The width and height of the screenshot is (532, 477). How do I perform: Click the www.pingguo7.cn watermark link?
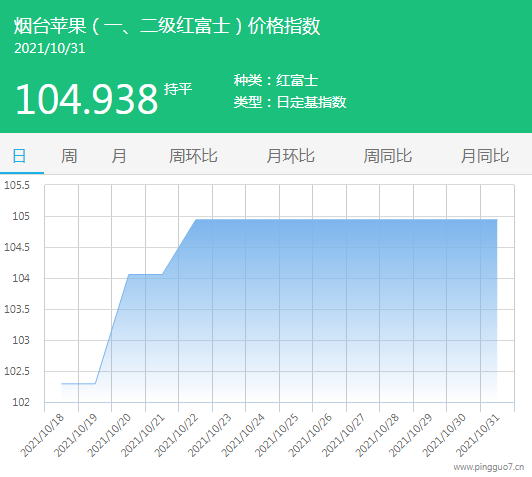(x=489, y=467)
